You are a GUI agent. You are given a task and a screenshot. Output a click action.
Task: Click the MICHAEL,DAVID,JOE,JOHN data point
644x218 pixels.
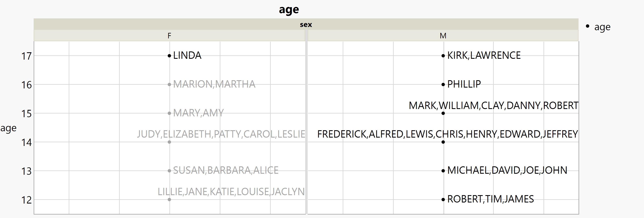tap(443, 171)
